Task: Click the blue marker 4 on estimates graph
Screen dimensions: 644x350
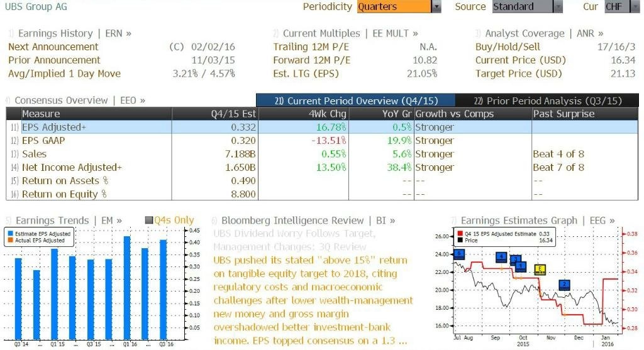Action: 501,257
